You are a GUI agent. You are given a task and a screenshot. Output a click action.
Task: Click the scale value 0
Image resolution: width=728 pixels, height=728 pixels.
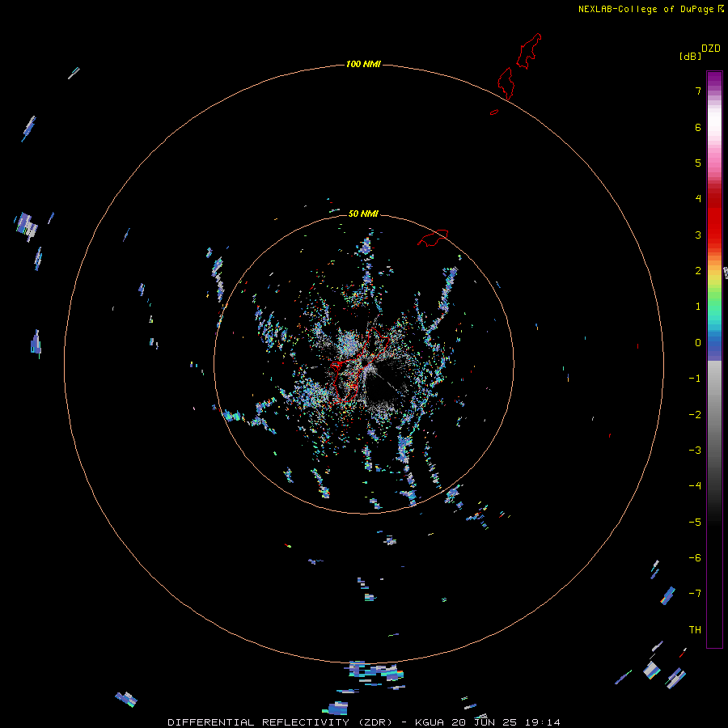698,343
